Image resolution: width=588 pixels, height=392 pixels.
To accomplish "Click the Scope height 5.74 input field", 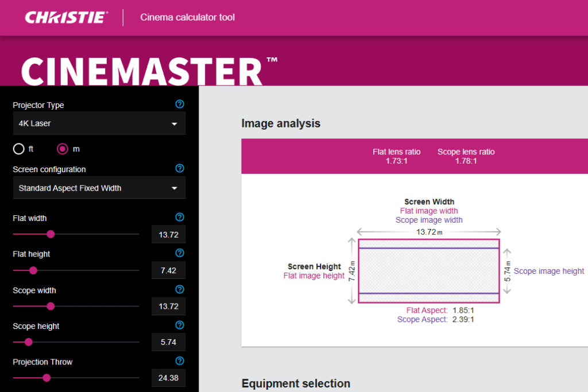I will [168, 342].
